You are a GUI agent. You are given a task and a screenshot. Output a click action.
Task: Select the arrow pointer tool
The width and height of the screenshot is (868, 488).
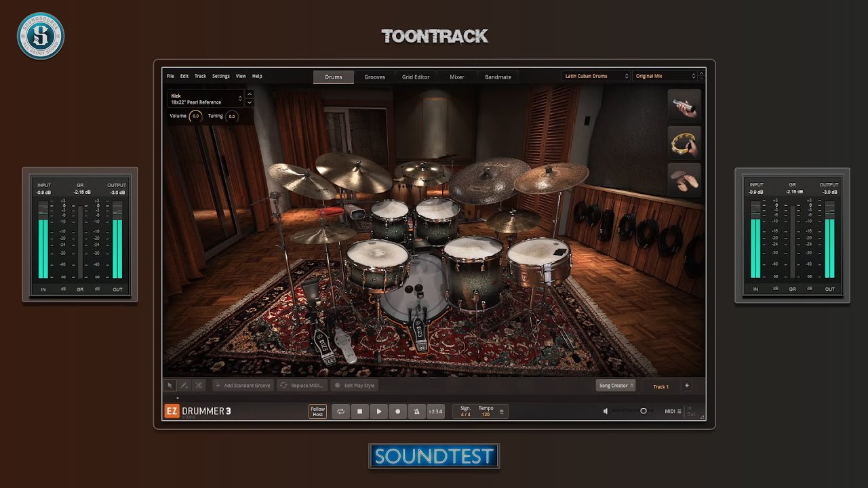[x=170, y=385]
